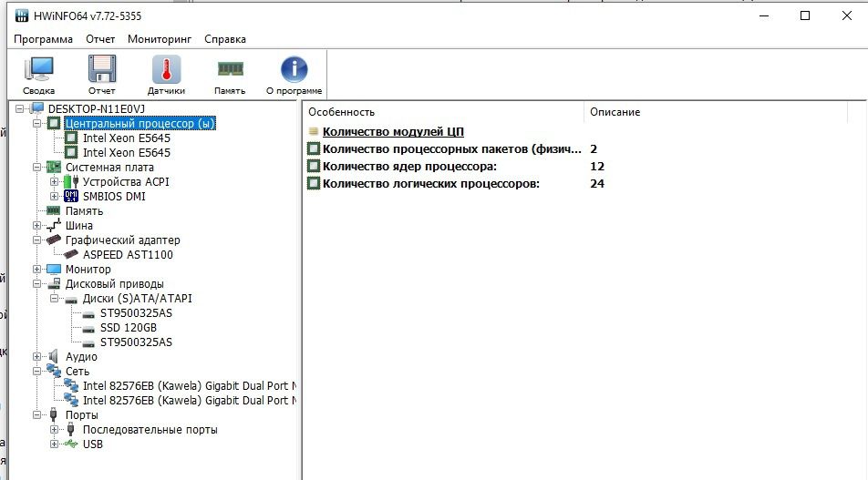This screenshot has width=868, height=480.
Task: Click the USB icon in tree
Action: pos(71,444)
